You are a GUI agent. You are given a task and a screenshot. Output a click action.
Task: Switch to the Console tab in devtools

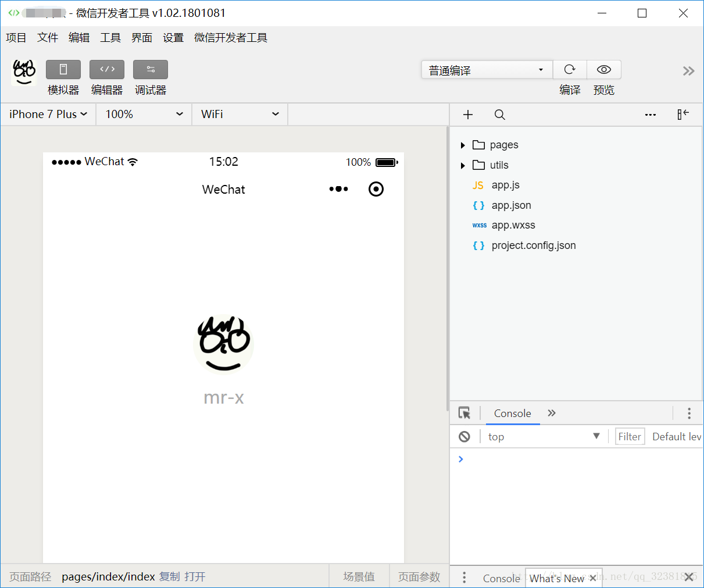[x=513, y=413]
